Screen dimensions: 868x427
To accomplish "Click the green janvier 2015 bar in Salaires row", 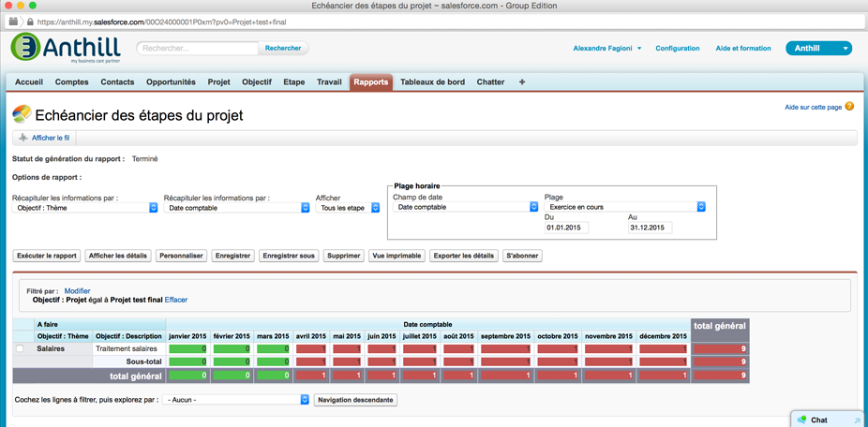I will [188, 349].
